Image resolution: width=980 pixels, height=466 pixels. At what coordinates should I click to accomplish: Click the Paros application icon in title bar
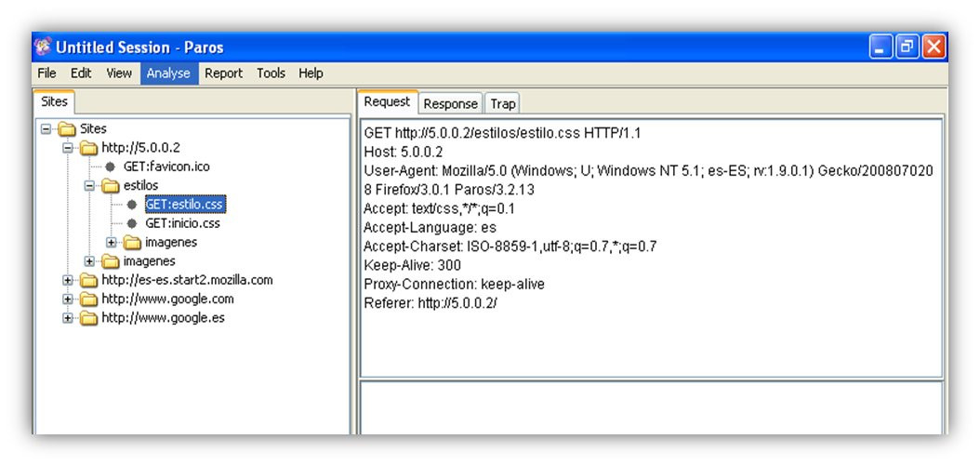point(43,47)
